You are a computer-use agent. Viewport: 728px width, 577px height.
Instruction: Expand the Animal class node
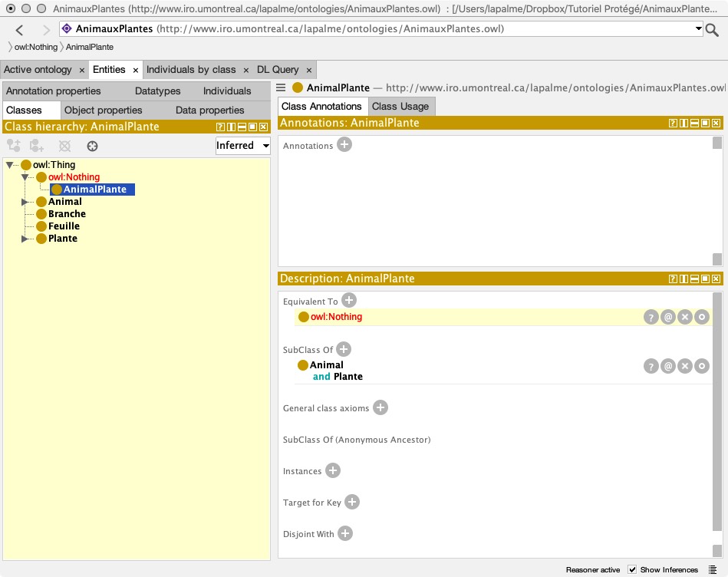pos(25,202)
